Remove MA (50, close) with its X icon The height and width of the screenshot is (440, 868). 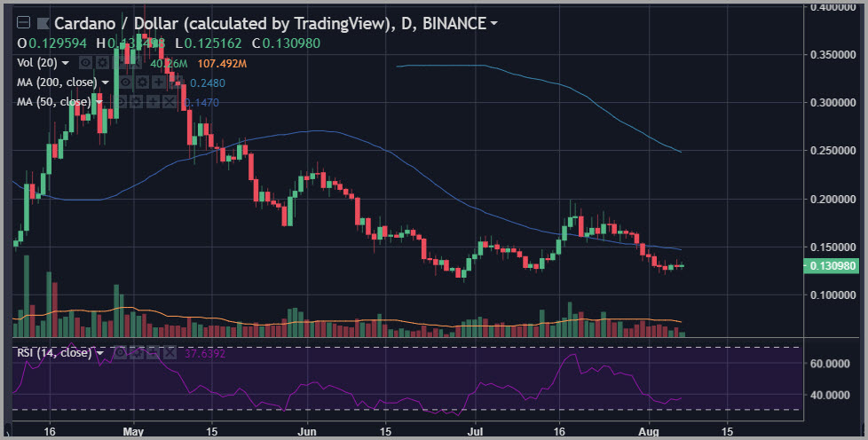click(x=170, y=102)
